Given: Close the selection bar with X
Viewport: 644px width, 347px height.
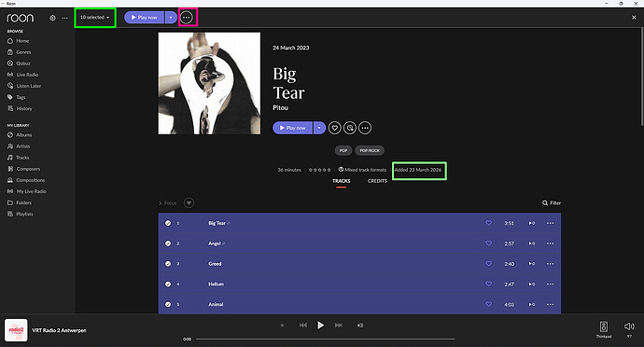Looking at the screenshot, I should pos(634,17).
